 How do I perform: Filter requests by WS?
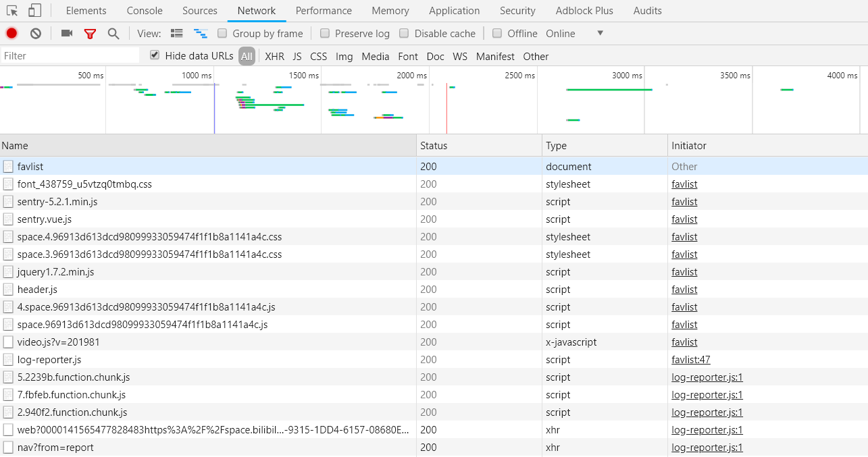coord(460,57)
